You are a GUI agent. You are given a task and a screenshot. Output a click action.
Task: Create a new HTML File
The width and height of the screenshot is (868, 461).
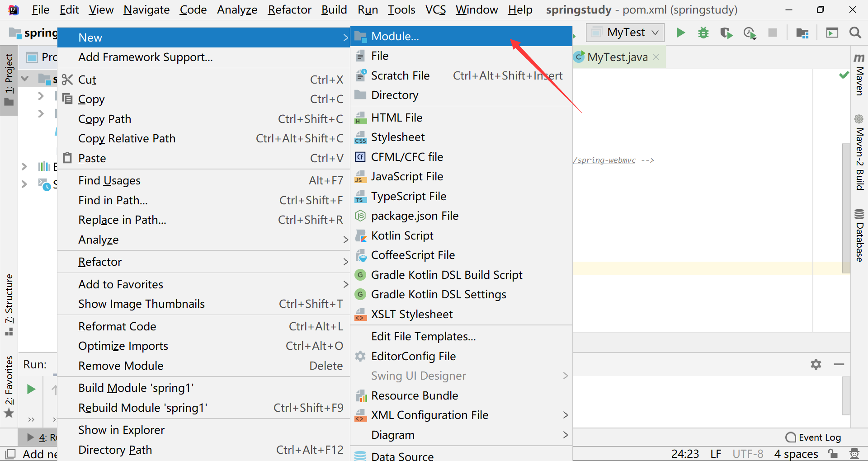tap(462, 118)
